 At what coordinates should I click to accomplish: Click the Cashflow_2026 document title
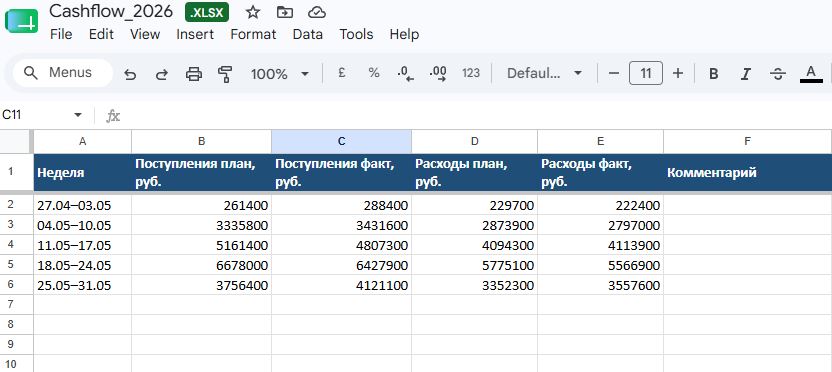pos(111,12)
